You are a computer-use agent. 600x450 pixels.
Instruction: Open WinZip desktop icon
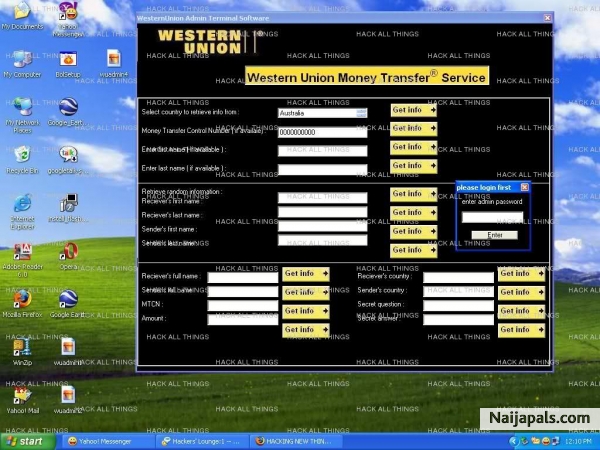(22, 352)
